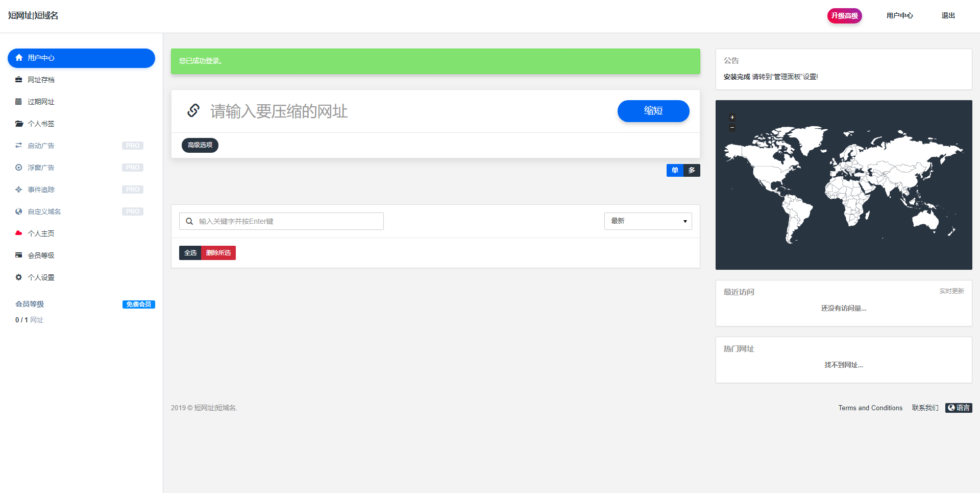The width and height of the screenshot is (980, 493).
Task: Expand the 高级选项 advanced options
Action: click(x=200, y=145)
